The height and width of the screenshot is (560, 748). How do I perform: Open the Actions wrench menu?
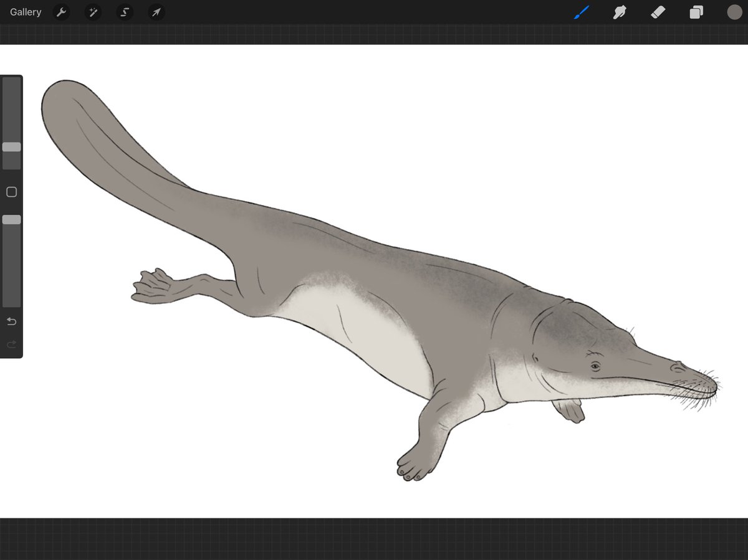point(61,12)
